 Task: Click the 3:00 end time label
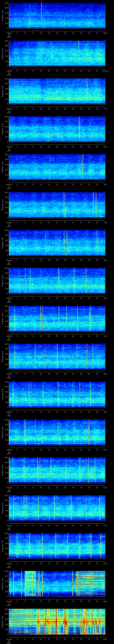coord(105,184)
